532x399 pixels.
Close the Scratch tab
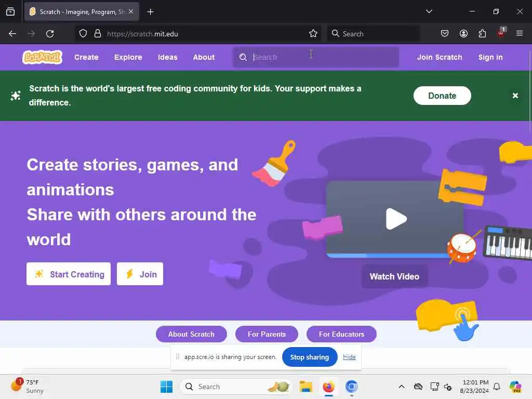pos(131,11)
